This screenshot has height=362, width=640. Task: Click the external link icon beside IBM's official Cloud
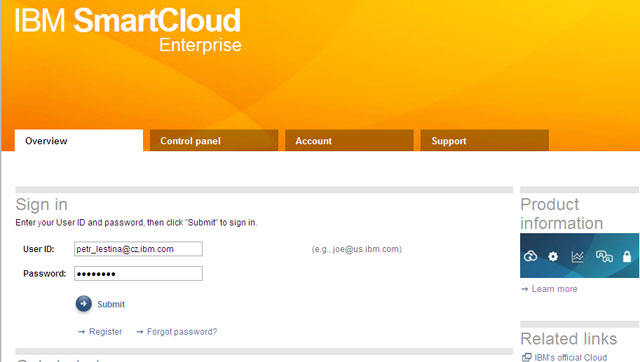pos(527,357)
